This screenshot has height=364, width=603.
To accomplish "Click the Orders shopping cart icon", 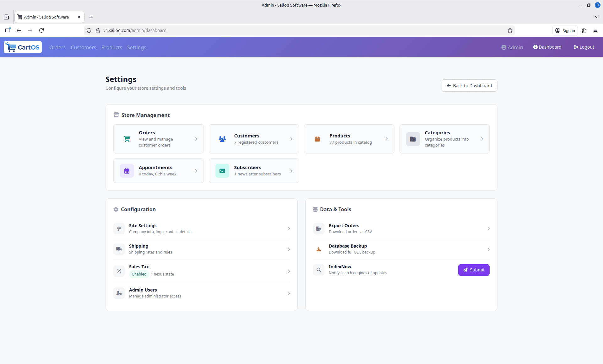I will tap(127, 139).
